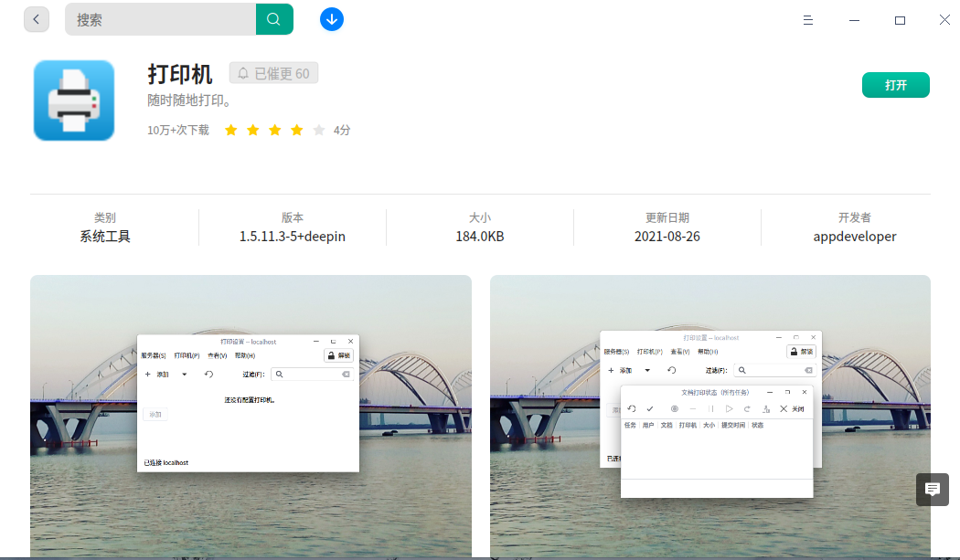Viewport: 960px width, 560px height.
Task: Click the checkmark icon in the print status toolbar
Action: 650,408
